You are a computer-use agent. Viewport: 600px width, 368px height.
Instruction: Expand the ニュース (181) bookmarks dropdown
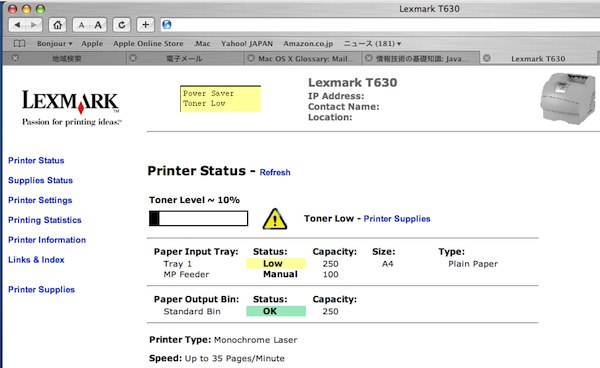tap(372, 44)
